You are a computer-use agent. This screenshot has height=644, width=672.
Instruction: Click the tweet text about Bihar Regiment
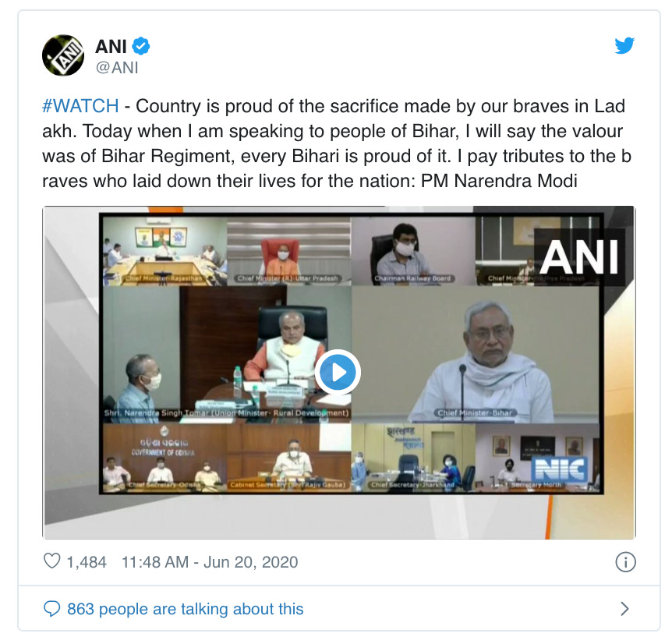(x=337, y=143)
